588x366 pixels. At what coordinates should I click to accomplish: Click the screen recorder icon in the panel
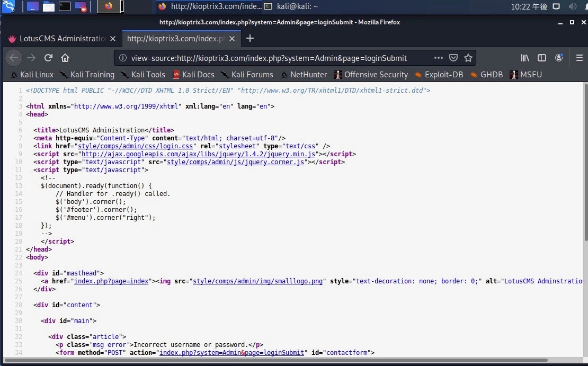coord(81,7)
